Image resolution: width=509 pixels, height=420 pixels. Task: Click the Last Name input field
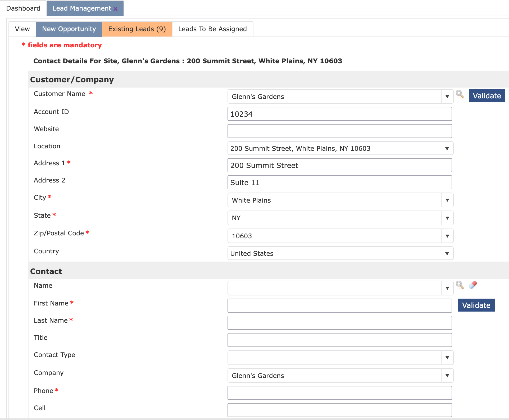(340, 323)
